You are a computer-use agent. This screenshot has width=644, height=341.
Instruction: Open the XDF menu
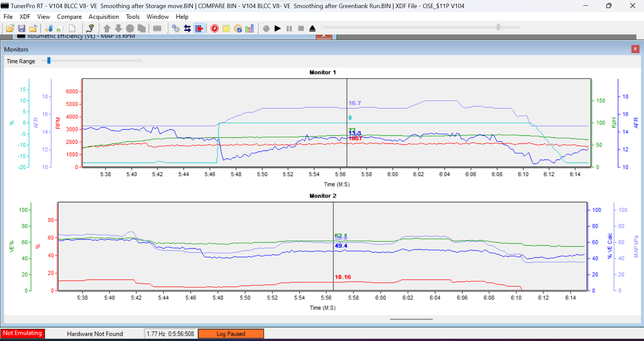pyautogui.click(x=25, y=17)
